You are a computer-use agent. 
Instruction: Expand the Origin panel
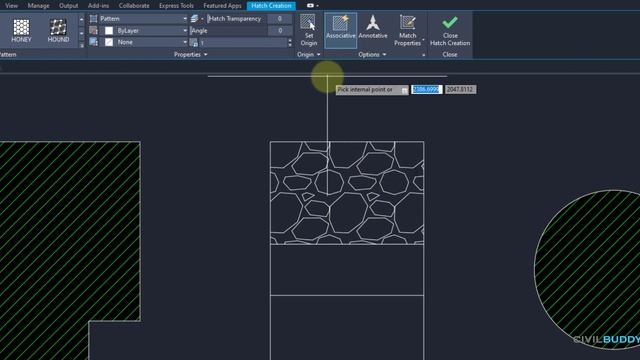pos(309,54)
